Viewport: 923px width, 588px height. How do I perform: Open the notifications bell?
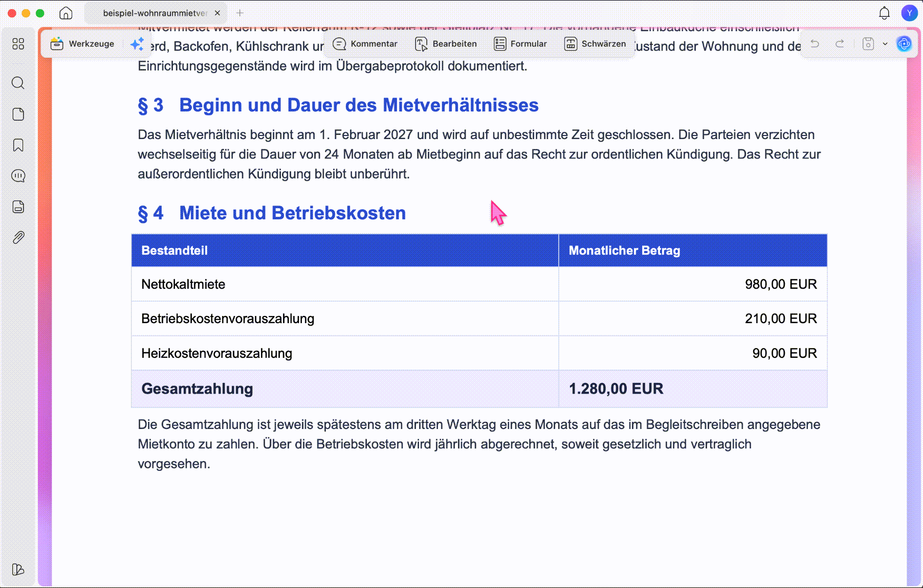[x=884, y=13]
